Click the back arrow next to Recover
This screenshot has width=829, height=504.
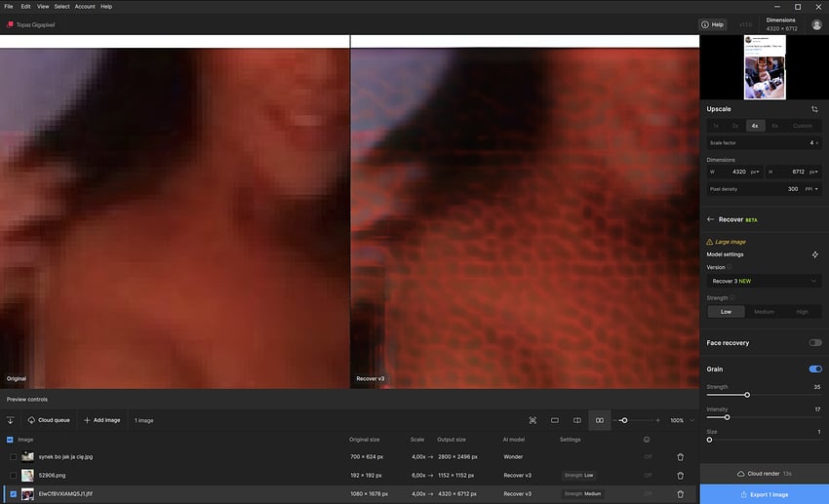tap(711, 219)
